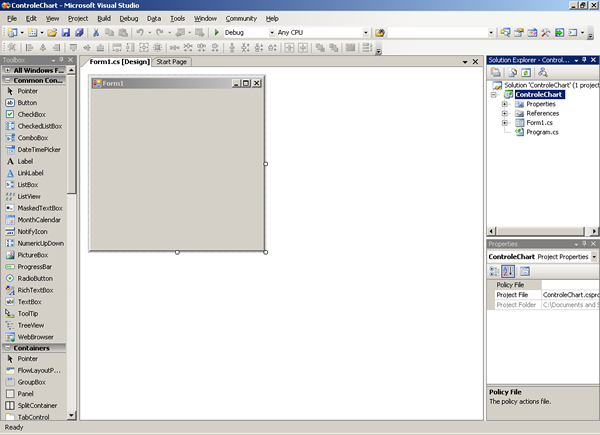Switch Properties panel to Alphabetical view
Image resolution: width=600 pixels, height=435 pixels.
pyautogui.click(x=508, y=272)
